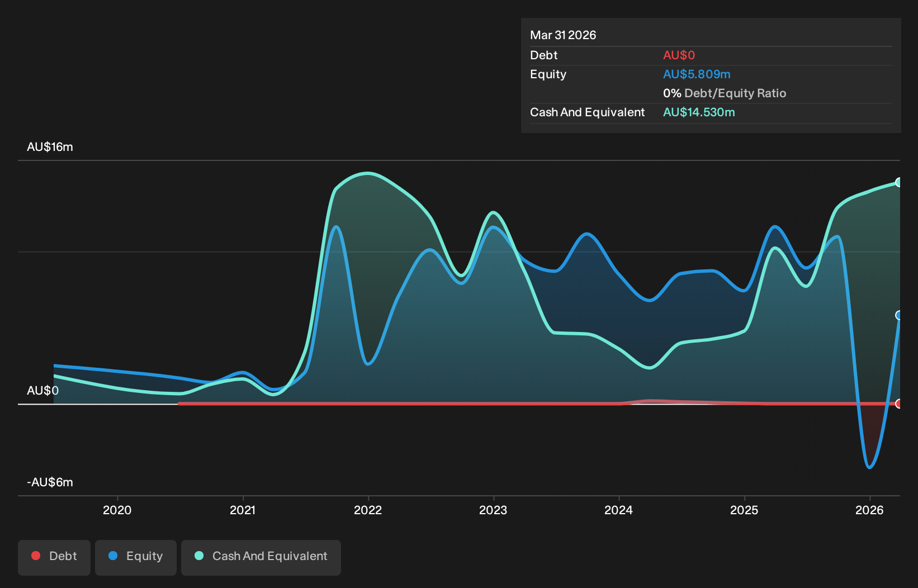
Task: Click the 2025 x-axis year label
Action: [744, 510]
